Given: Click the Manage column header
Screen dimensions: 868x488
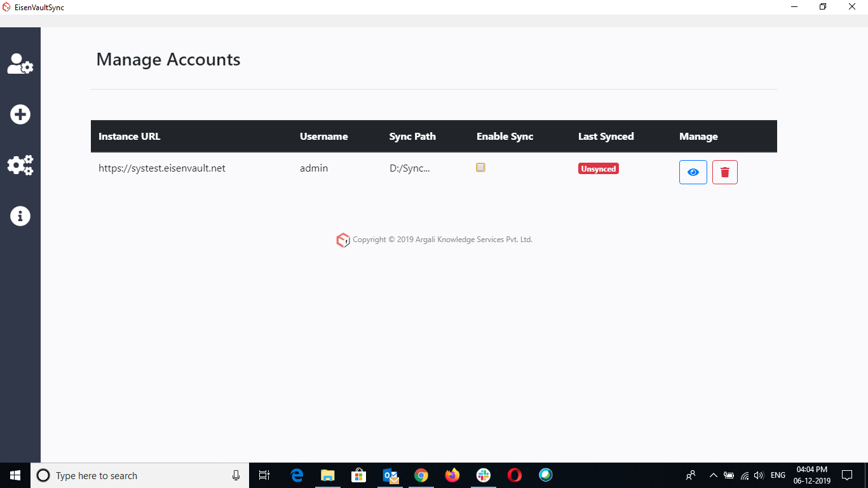Looking at the screenshot, I should point(698,137).
